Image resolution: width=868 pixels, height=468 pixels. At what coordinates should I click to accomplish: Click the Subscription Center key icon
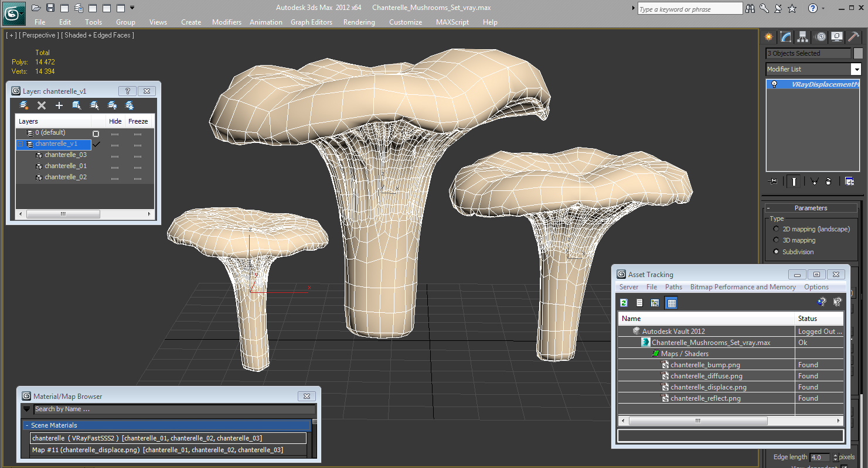click(x=764, y=8)
